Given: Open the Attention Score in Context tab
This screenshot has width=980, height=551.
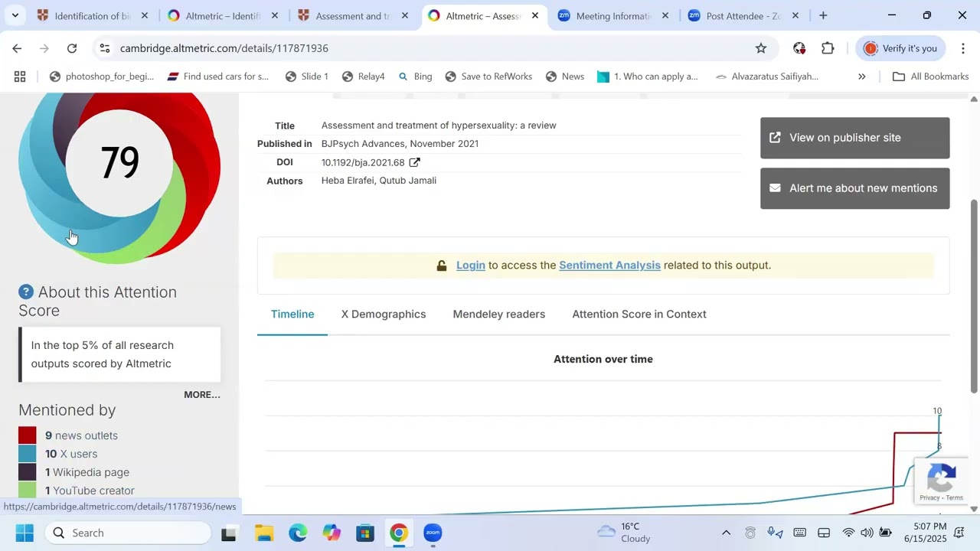Looking at the screenshot, I should (x=639, y=315).
